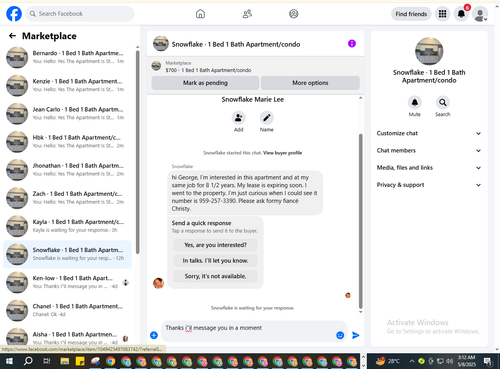Screen dimensions: 500x369
Task: Open Task View on the taskbar
Action: point(47,361)
